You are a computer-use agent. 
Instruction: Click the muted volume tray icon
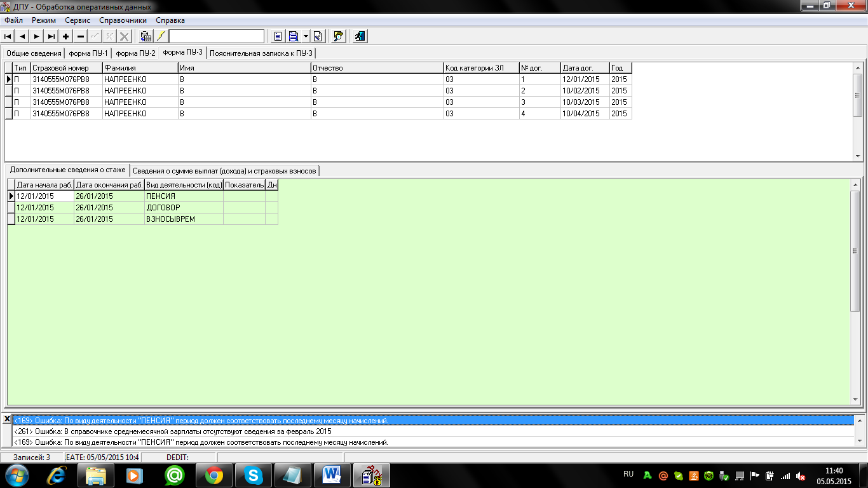(x=801, y=475)
